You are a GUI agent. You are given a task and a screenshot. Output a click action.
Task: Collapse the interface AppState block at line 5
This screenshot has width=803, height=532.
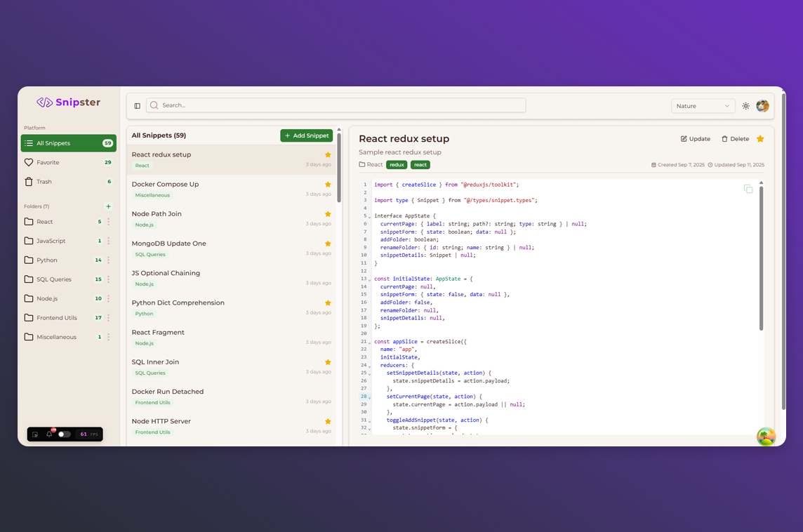point(370,217)
